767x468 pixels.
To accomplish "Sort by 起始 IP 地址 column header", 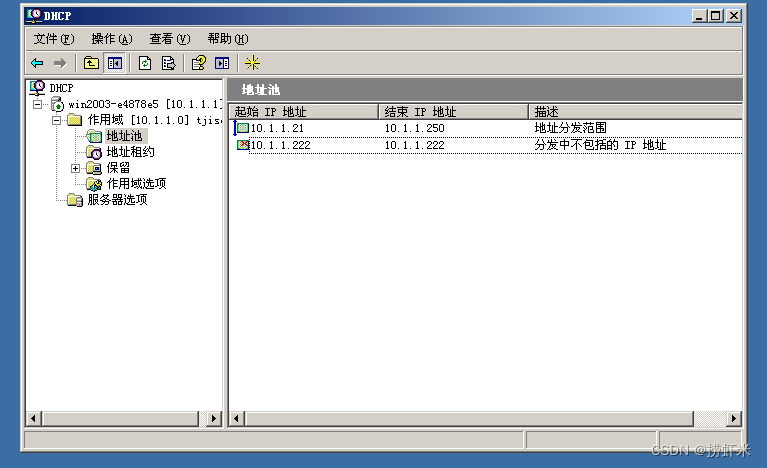I will (x=304, y=112).
